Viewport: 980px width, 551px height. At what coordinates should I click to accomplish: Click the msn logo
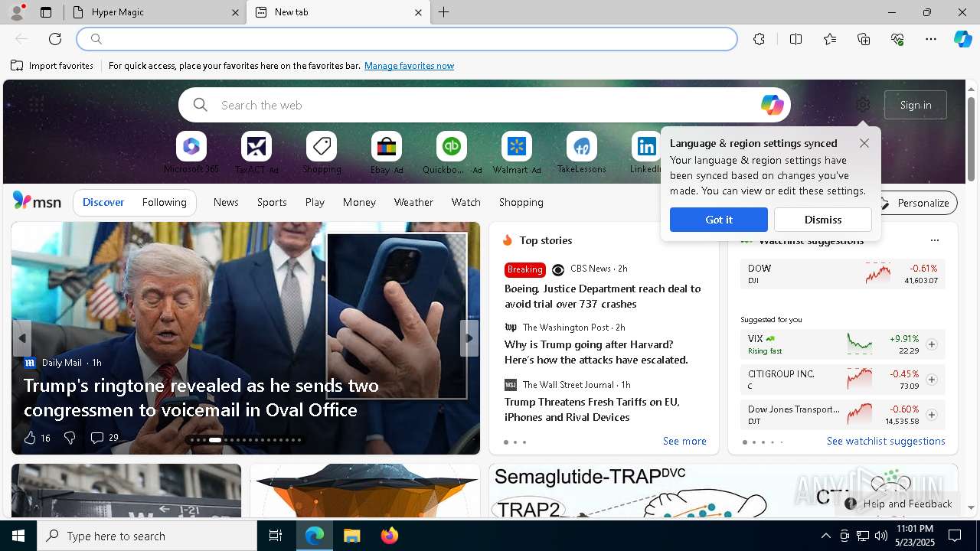(37, 201)
